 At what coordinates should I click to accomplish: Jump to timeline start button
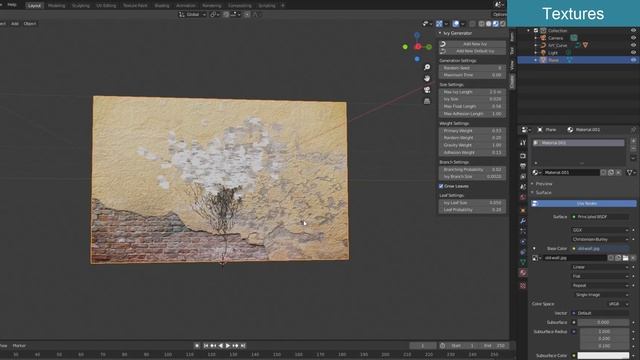206,346
